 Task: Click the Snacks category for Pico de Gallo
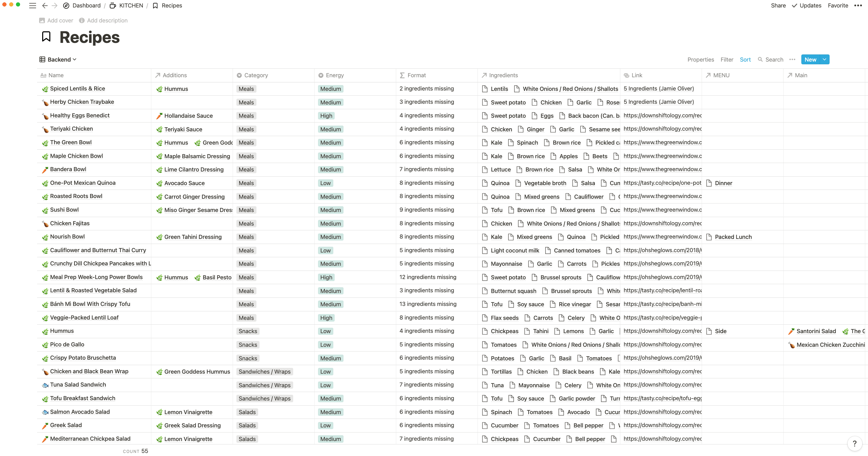[x=248, y=345]
